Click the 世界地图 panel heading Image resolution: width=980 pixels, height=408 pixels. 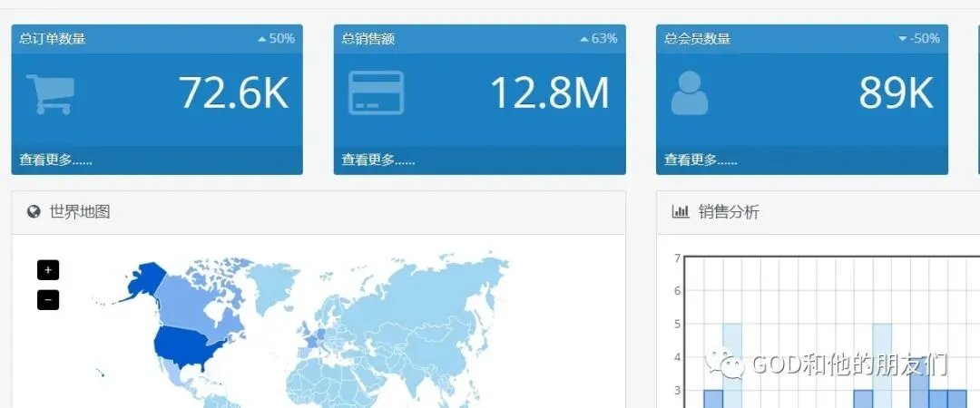pos(79,212)
